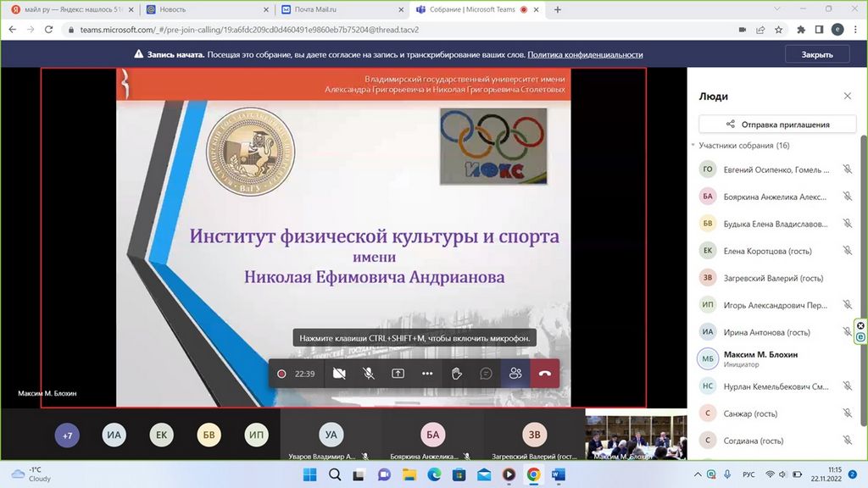Unmute the microphone in meeting toolbar
The height and width of the screenshot is (488, 868).
tap(369, 374)
